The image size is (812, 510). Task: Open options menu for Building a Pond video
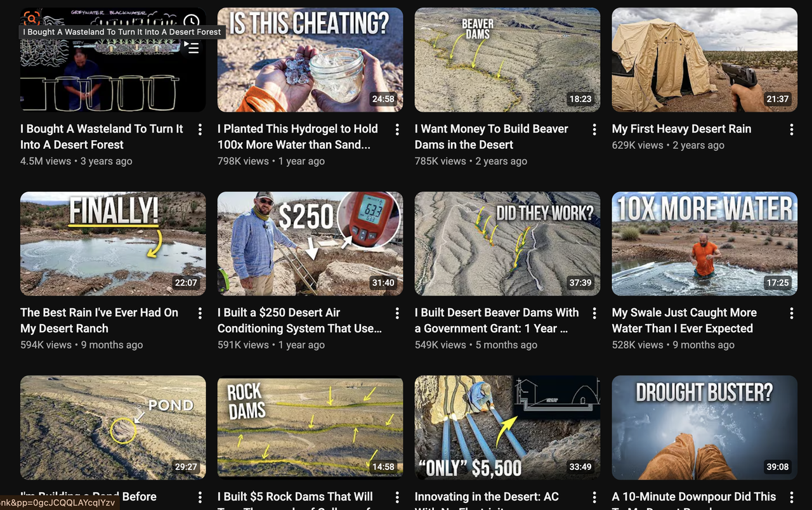pos(200,497)
